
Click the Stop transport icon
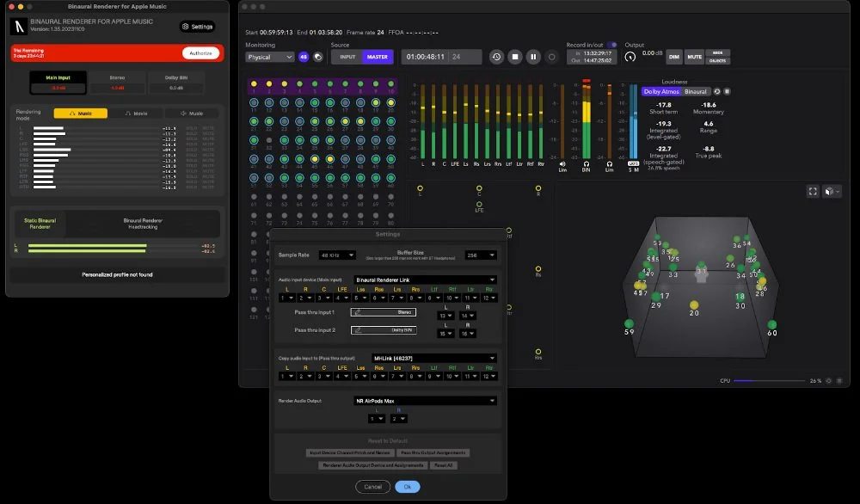(514, 56)
